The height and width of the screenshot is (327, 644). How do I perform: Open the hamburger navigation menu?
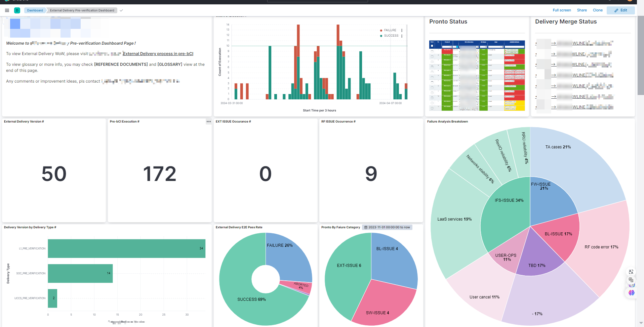[x=7, y=10]
